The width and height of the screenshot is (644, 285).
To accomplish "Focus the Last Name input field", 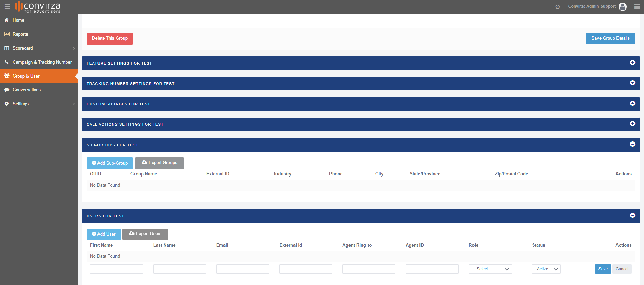I will click(180, 269).
